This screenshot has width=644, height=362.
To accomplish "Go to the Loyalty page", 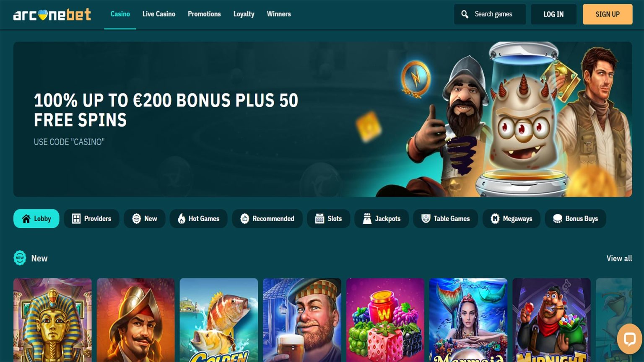I will (x=244, y=14).
